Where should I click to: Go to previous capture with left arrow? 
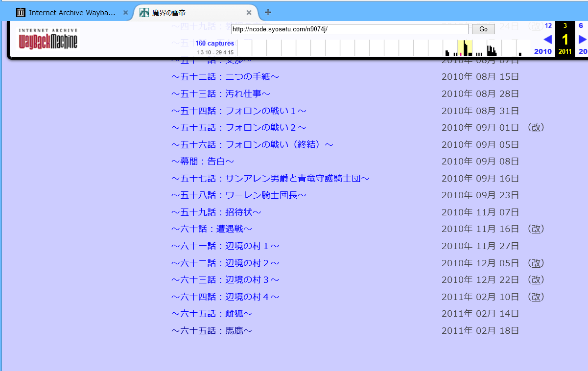[548, 40]
